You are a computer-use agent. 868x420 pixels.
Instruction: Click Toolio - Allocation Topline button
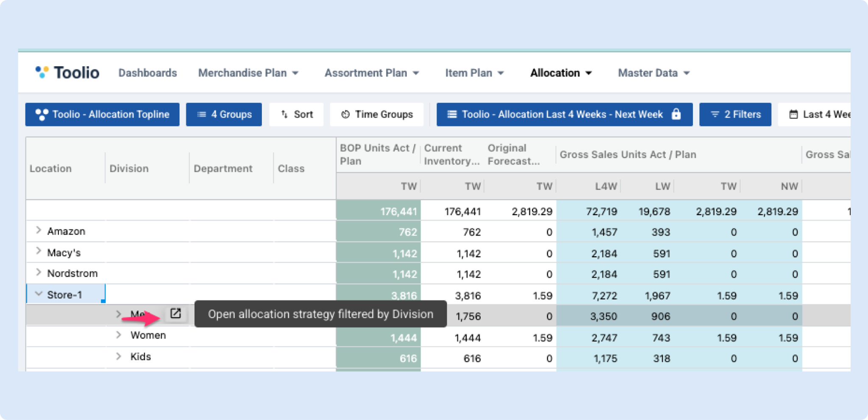click(102, 114)
